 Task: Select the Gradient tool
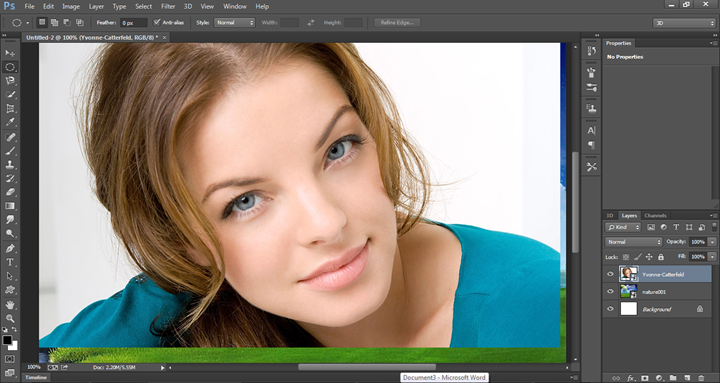10,206
